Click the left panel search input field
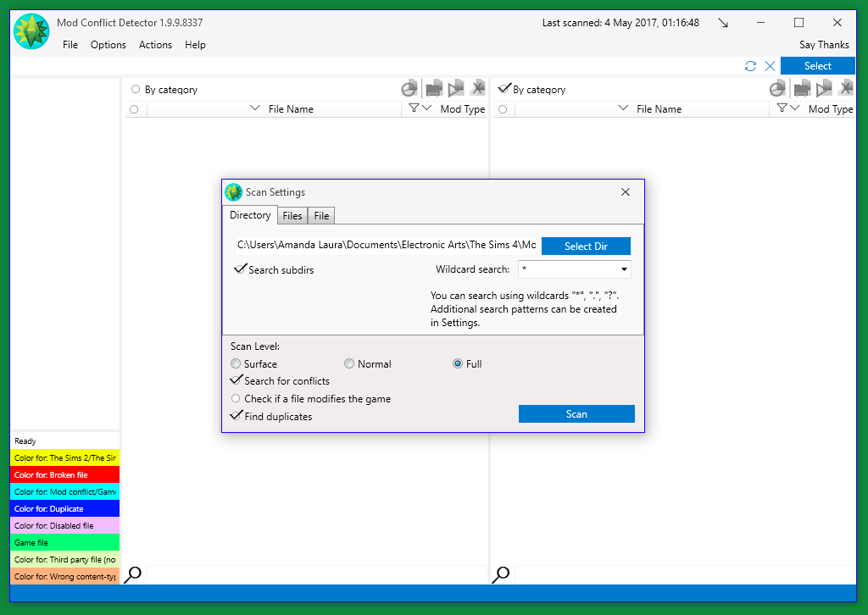Viewport: 868px width, 615px height. point(316,574)
